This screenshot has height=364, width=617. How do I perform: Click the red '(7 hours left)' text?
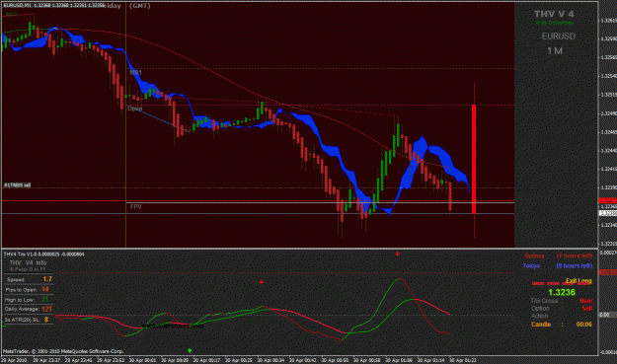[575, 255]
